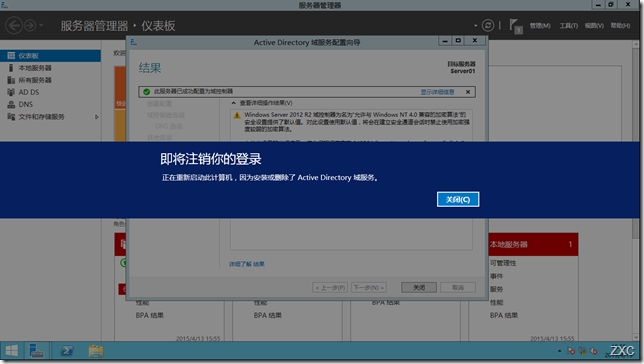Click 服务 in 本地服务器 tile
The image size is (644, 364).
tap(496, 289)
